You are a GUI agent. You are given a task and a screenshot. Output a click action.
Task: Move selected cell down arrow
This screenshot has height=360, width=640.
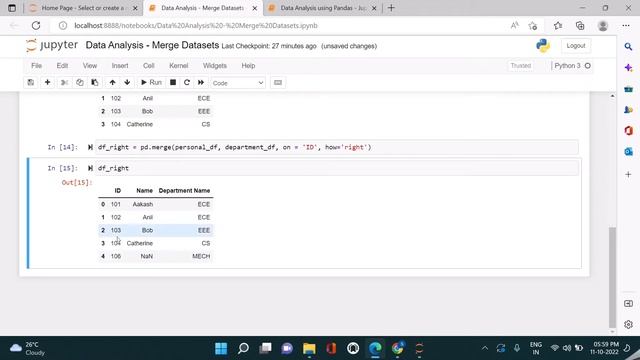(127, 82)
